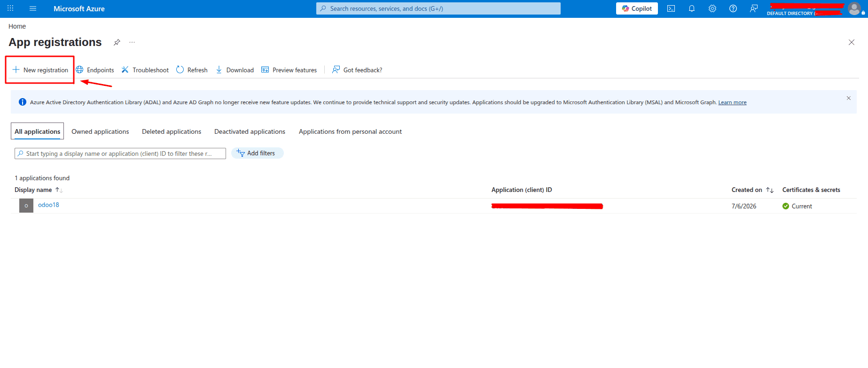
Task: Open portal settings gear
Action: [x=712, y=8]
